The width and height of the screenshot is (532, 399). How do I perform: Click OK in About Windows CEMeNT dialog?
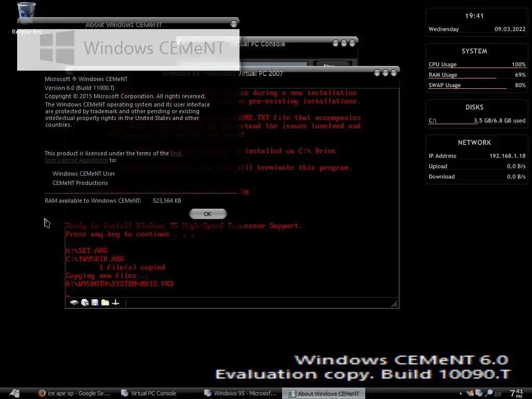(208, 214)
